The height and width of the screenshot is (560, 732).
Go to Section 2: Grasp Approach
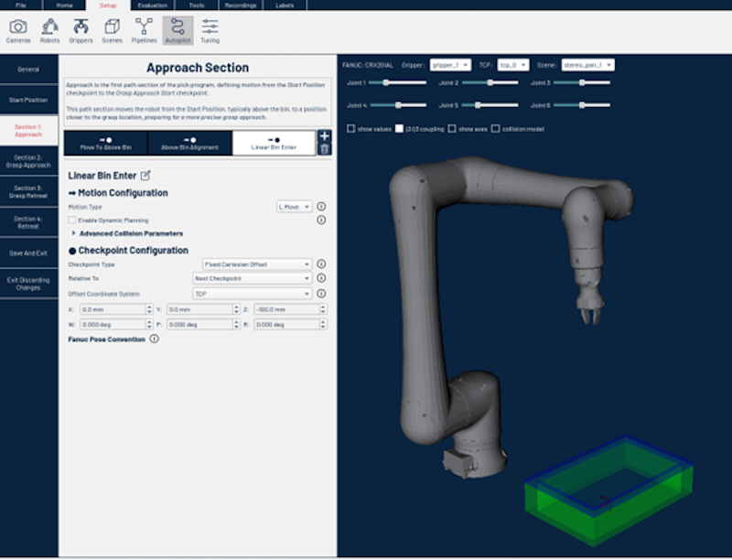pos(28,162)
